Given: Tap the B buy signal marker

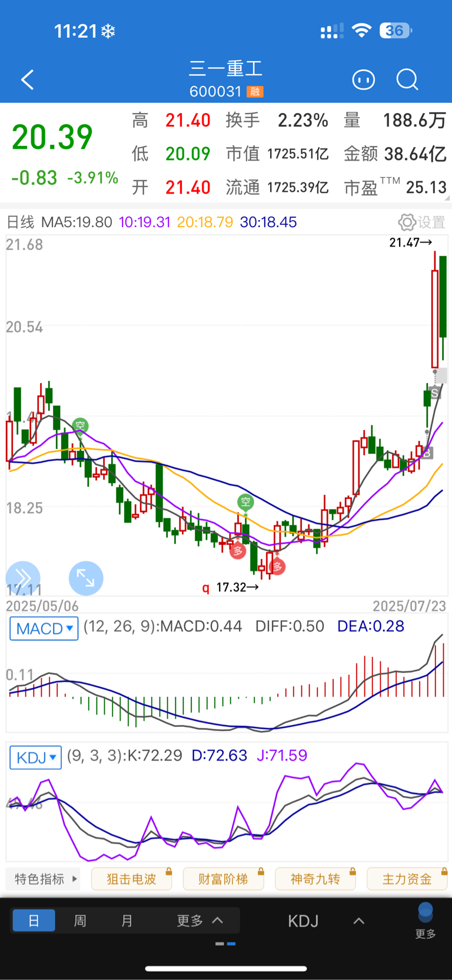Looking at the screenshot, I should coord(427,453).
